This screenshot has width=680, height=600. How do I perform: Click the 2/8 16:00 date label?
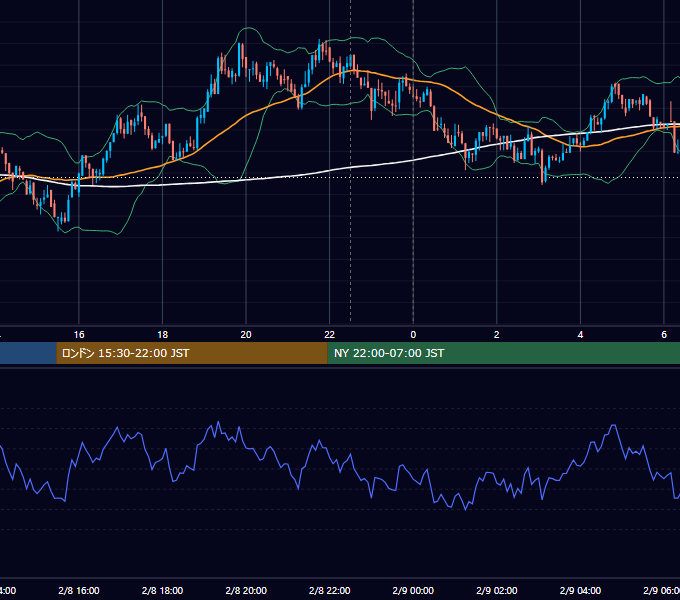point(79,590)
